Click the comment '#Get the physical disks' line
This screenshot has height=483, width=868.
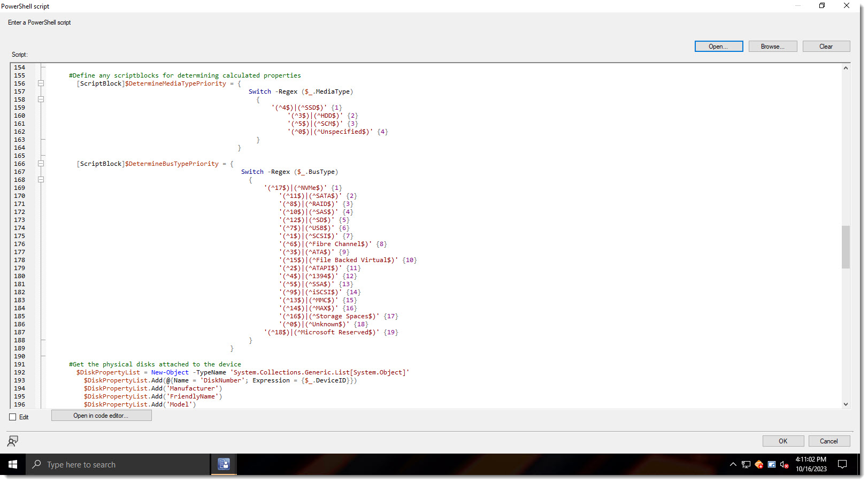155,364
